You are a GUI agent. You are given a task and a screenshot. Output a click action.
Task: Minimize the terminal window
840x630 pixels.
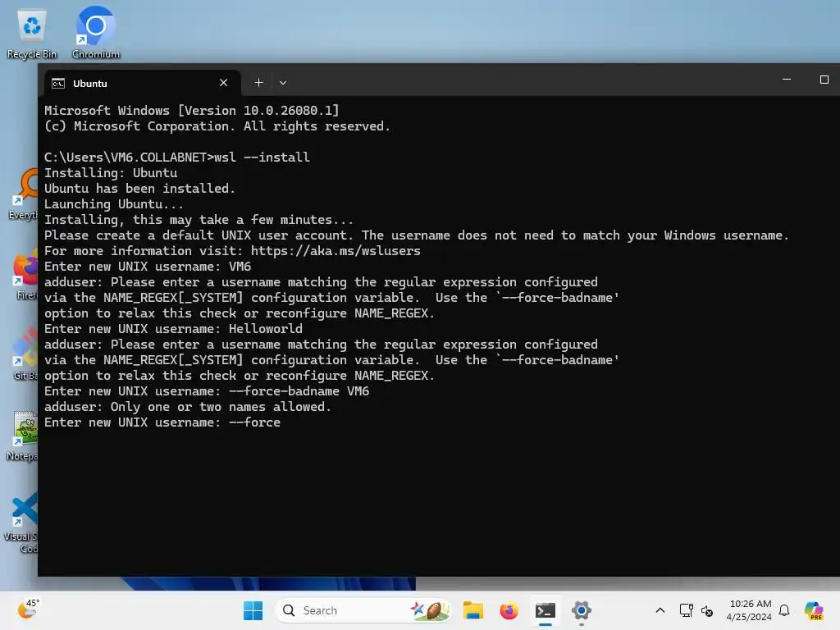tap(787, 80)
